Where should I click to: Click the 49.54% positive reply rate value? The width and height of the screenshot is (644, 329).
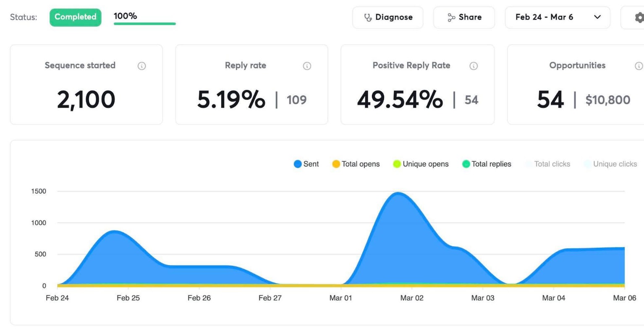coord(400,100)
